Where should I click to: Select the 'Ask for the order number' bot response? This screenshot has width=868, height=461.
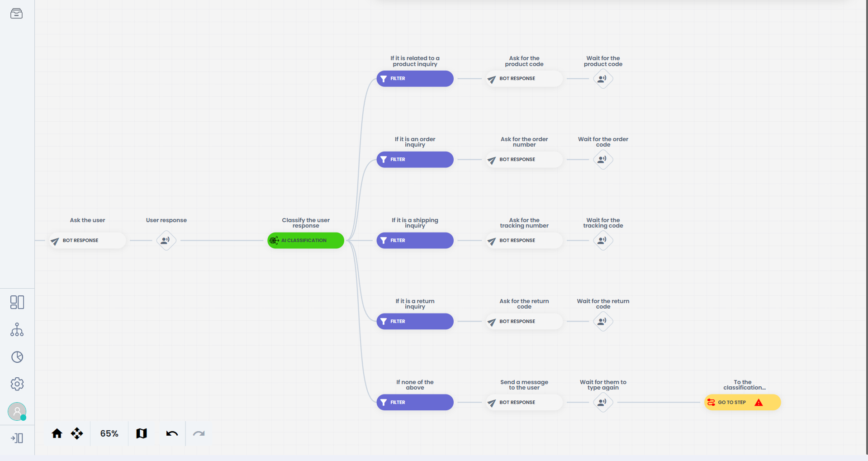tap(524, 160)
